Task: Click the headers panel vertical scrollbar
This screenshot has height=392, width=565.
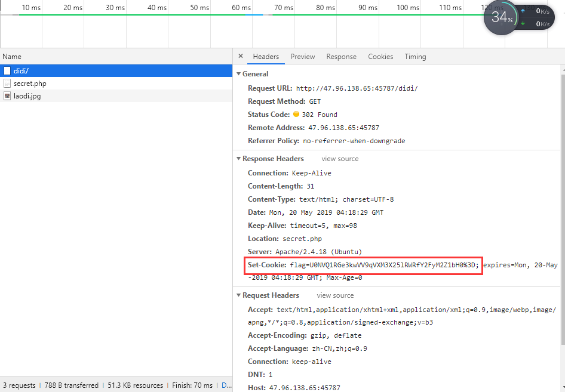Action: (x=562, y=209)
